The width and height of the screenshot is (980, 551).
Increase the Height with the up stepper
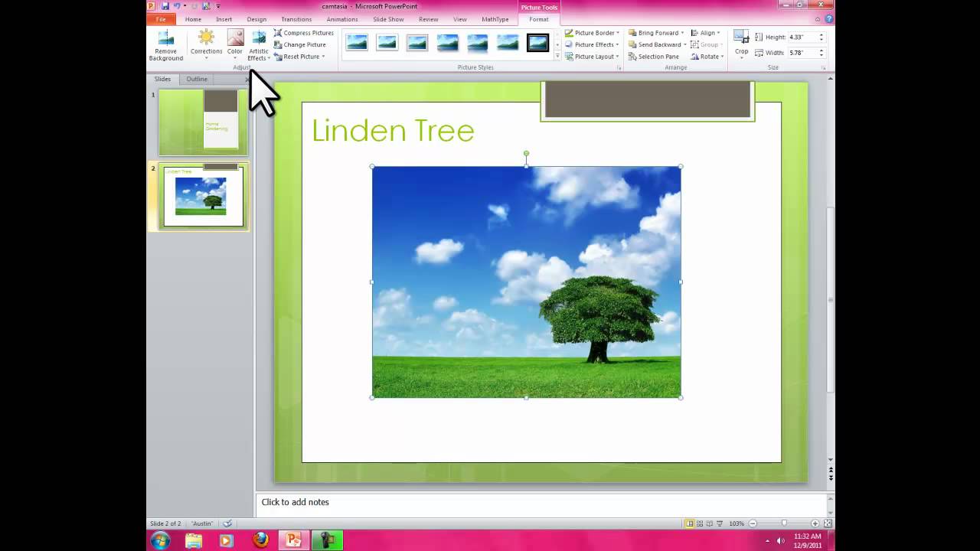[822, 34]
